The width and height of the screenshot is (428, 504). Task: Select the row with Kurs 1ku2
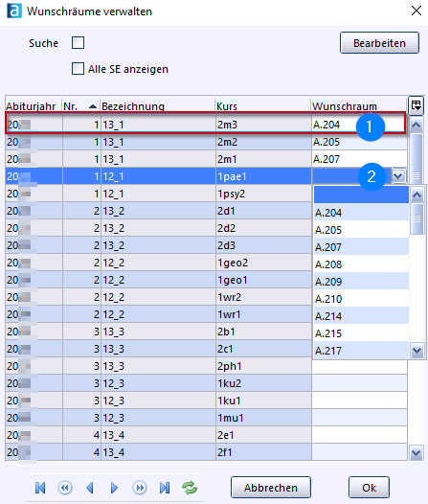coord(206,383)
